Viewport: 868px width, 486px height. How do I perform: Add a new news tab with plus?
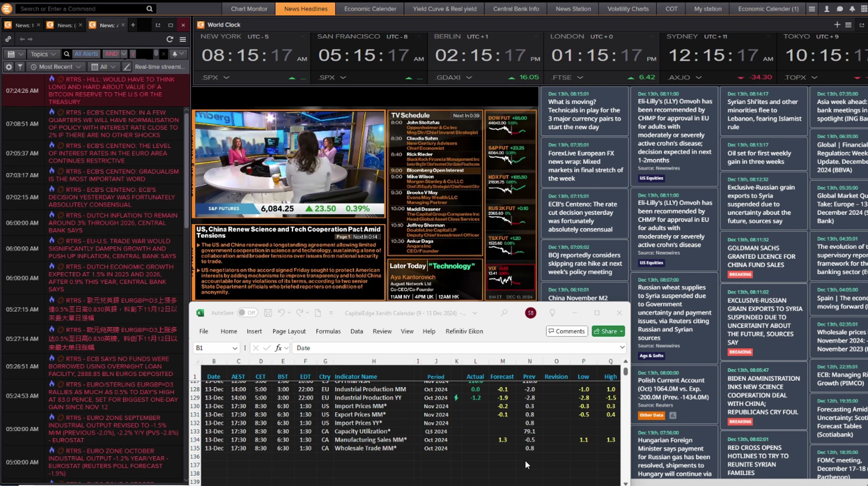(x=133, y=25)
